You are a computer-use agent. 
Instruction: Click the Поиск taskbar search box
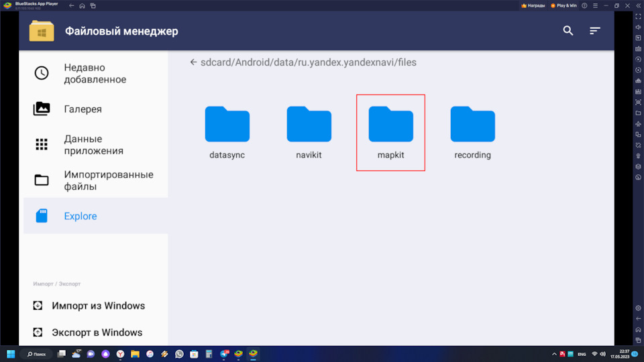click(x=37, y=354)
